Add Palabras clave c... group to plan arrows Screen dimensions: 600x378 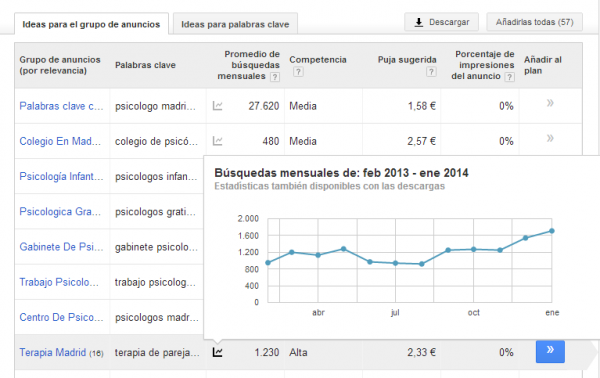tap(550, 103)
